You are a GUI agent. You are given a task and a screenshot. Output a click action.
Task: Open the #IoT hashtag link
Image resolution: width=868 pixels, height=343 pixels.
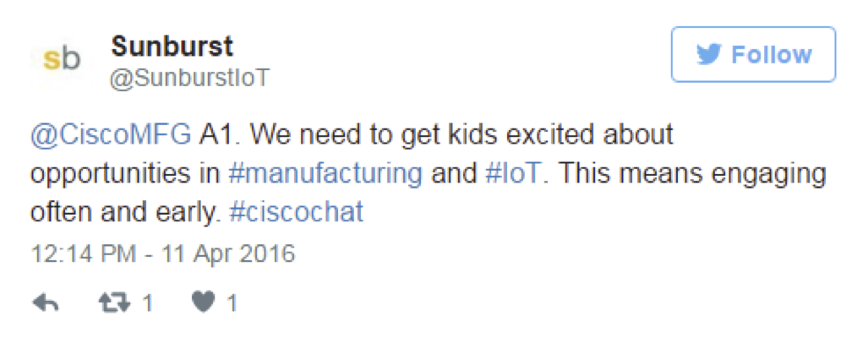[x=511, y=174]
